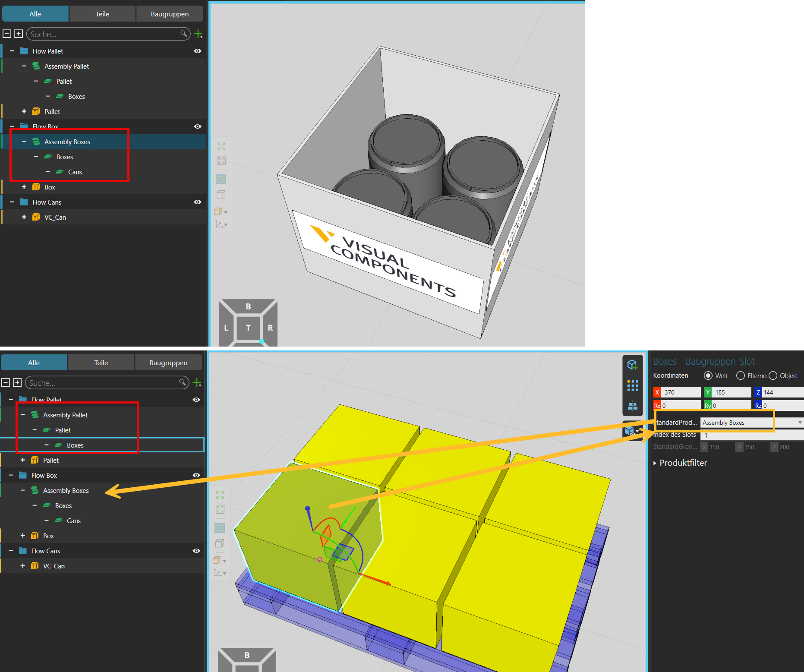This screenshot has width=804, height=672.
Task: Click the highlighted Assembly Boxes tree row
Action: [x=67, y=142]
